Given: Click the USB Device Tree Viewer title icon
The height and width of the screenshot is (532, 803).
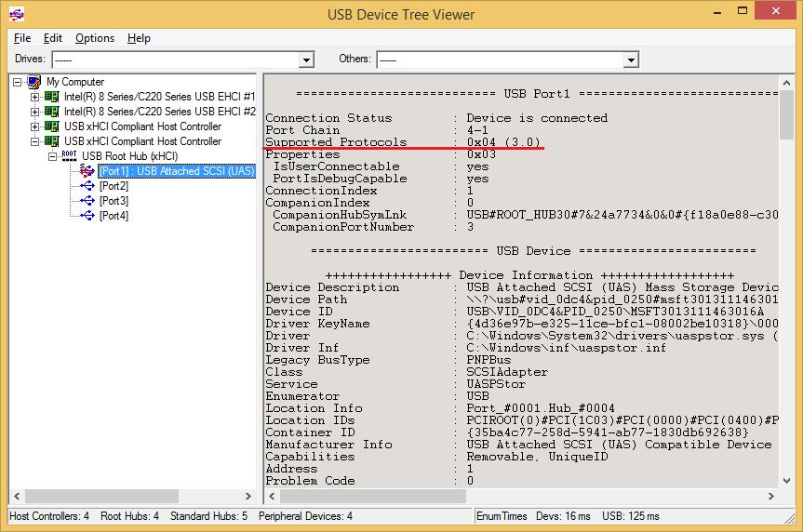Looking at the screenshot, I should 17,14.
